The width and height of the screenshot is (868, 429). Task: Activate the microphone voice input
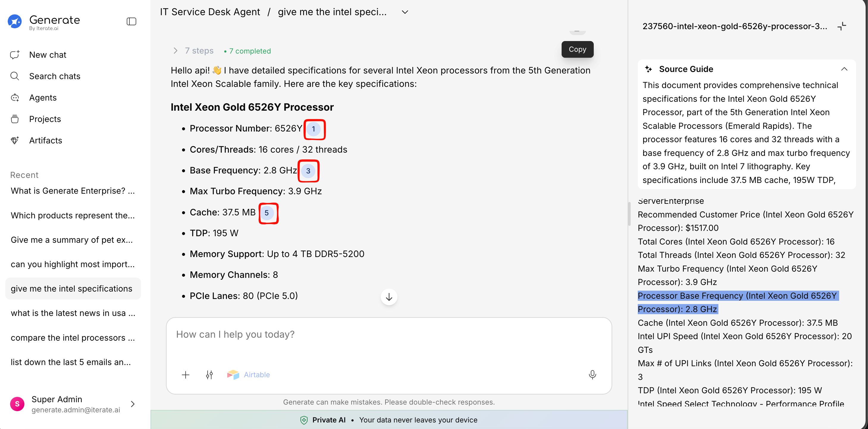[x=592, y=375]
